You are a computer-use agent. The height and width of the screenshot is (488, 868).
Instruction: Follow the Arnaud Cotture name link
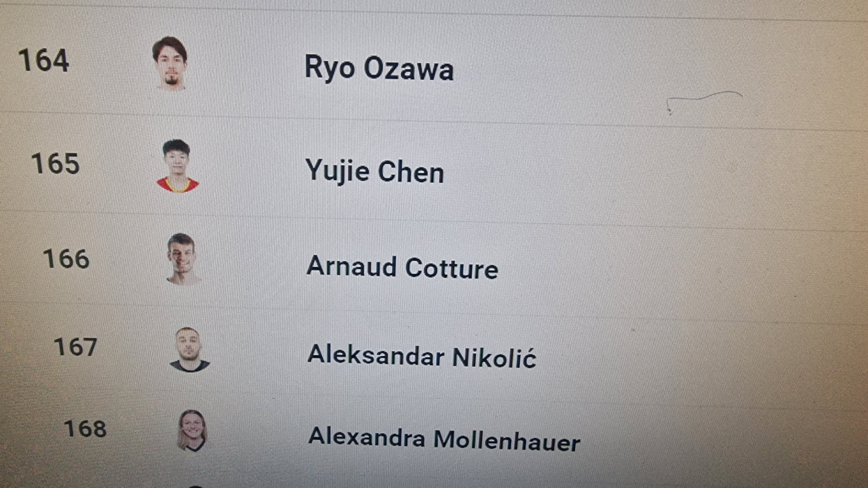pyautogui.click(x=402, y=267)
